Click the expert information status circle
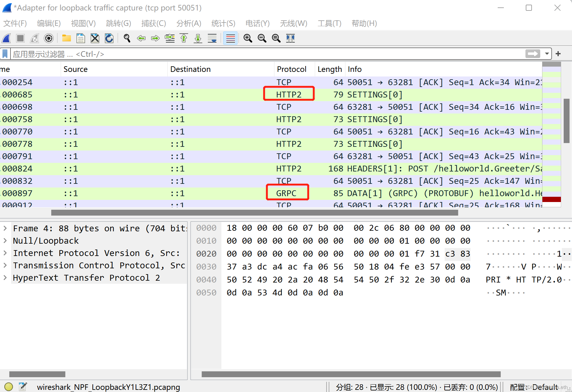 coord(9,386)
